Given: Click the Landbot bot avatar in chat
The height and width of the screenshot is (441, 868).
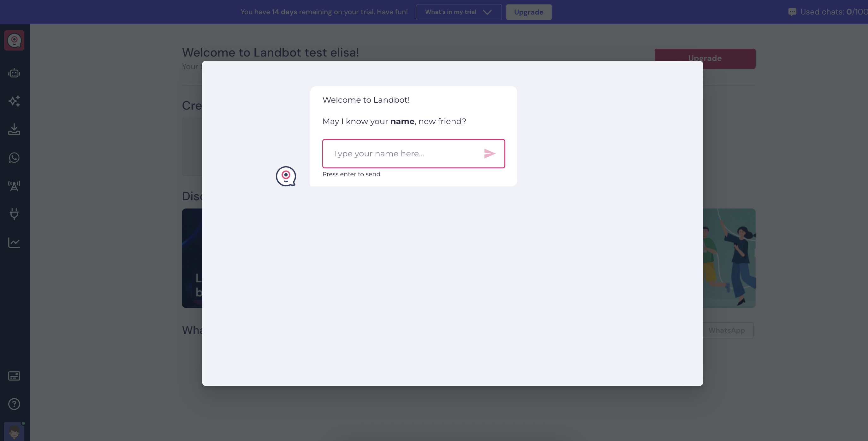Looking at the screenshot, I should (286, 176).
